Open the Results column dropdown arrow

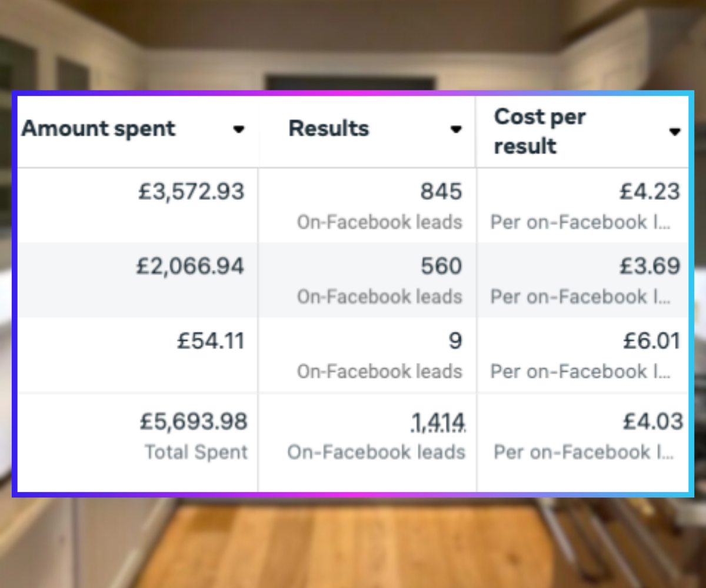[x=455, y=129]
